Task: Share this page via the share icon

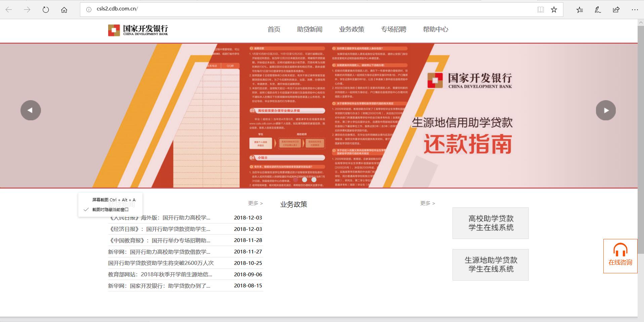Action: (616, 9)
